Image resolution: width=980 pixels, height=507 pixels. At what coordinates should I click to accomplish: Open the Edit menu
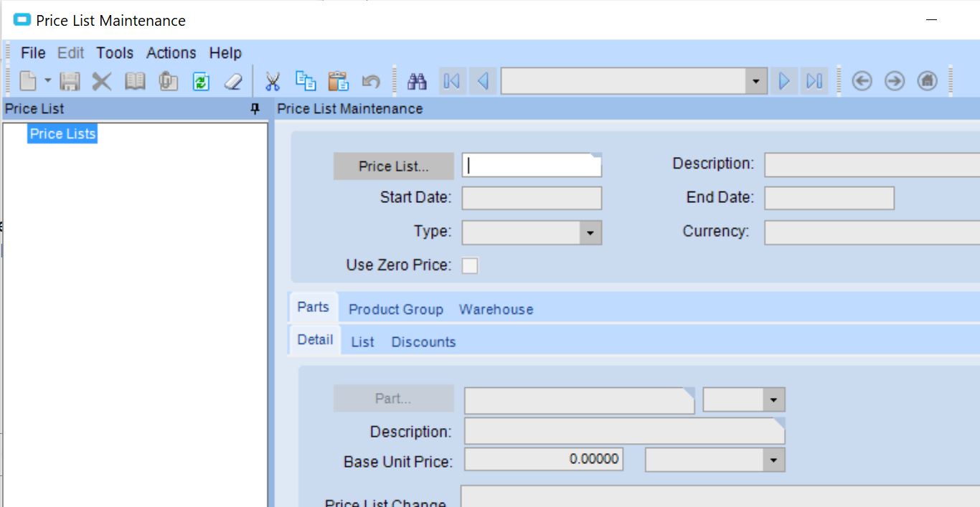(71, 53)
